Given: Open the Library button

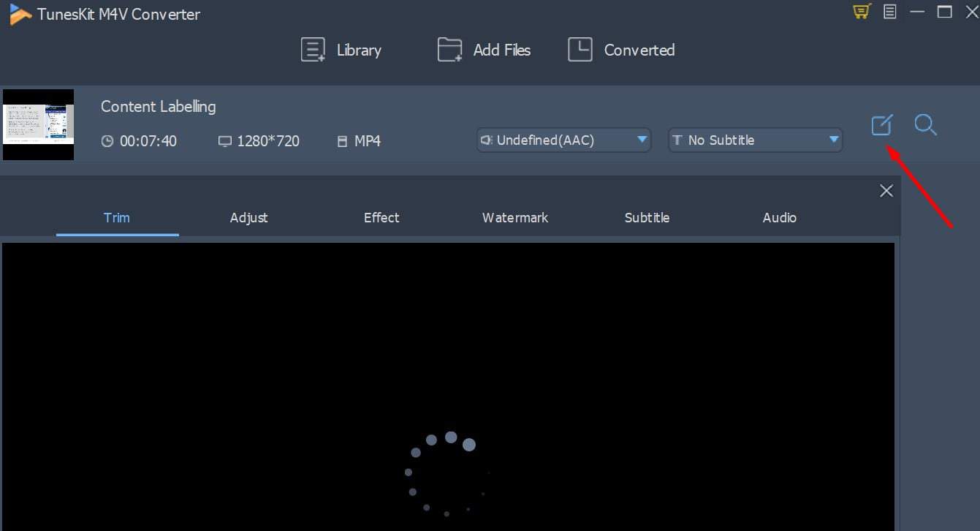Looking at the screenshot, I should coord(341,50).
